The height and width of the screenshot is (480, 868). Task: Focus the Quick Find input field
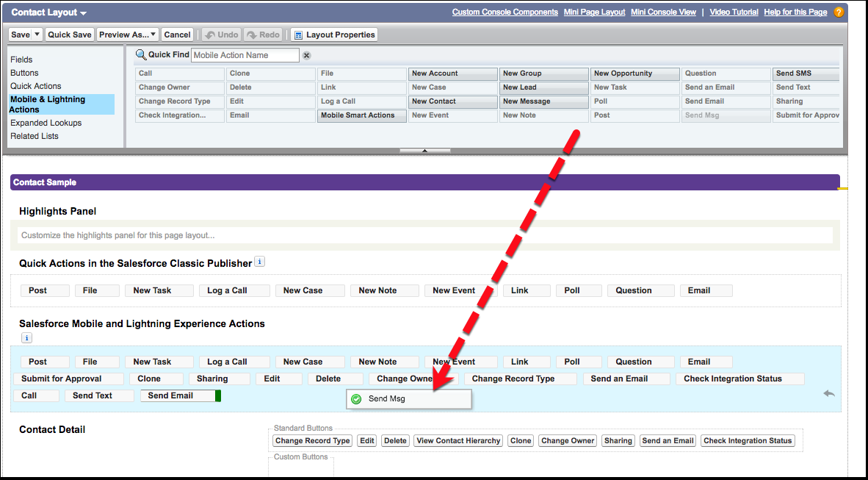[245, 55]
